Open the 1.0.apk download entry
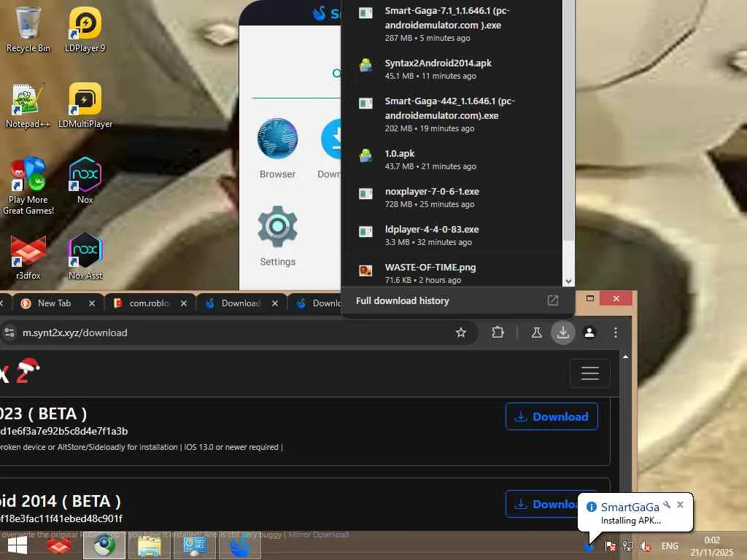The height and width of the screenshot is (560, 747). pos(452,160)
